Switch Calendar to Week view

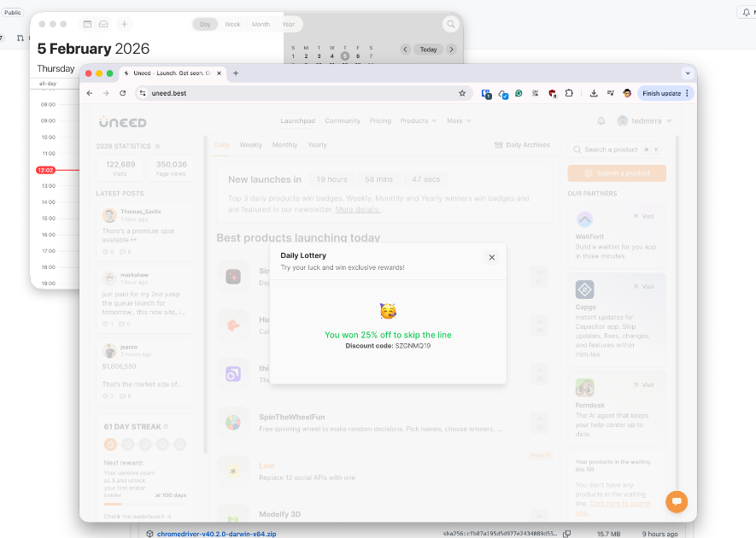232,25
